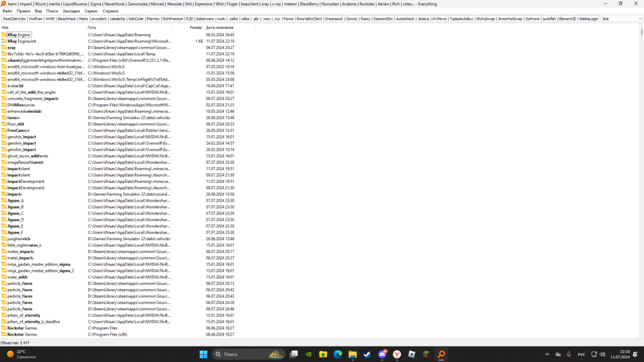644x362 pixels.
Task: Select the floor_shit folder name
Action: click(15, 124)
